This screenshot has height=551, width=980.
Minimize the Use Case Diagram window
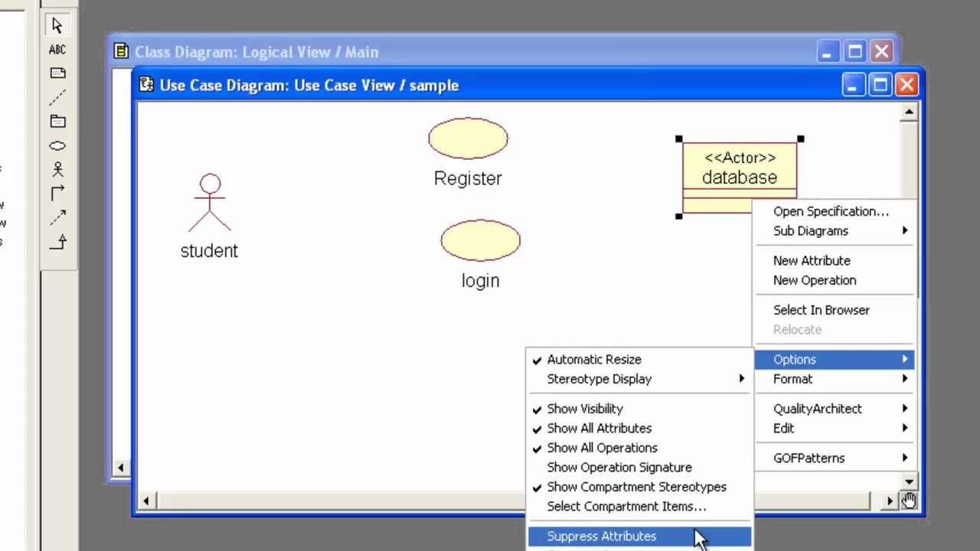[x=854, y=85]
